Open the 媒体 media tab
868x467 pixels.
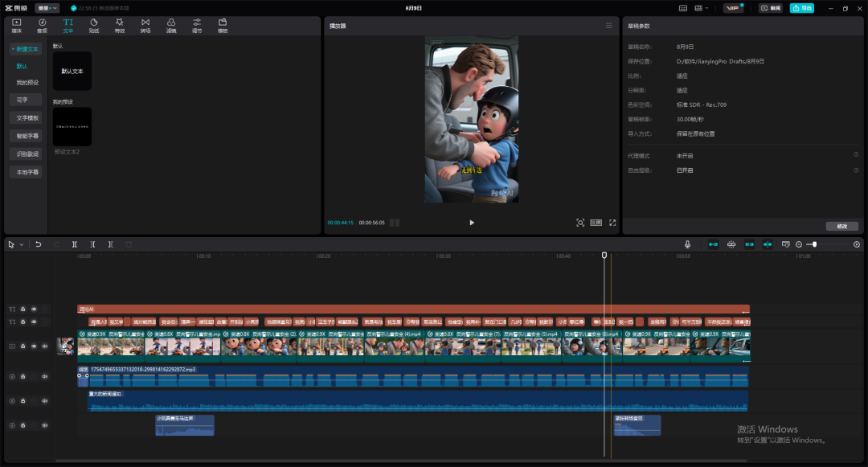[17, 26]
